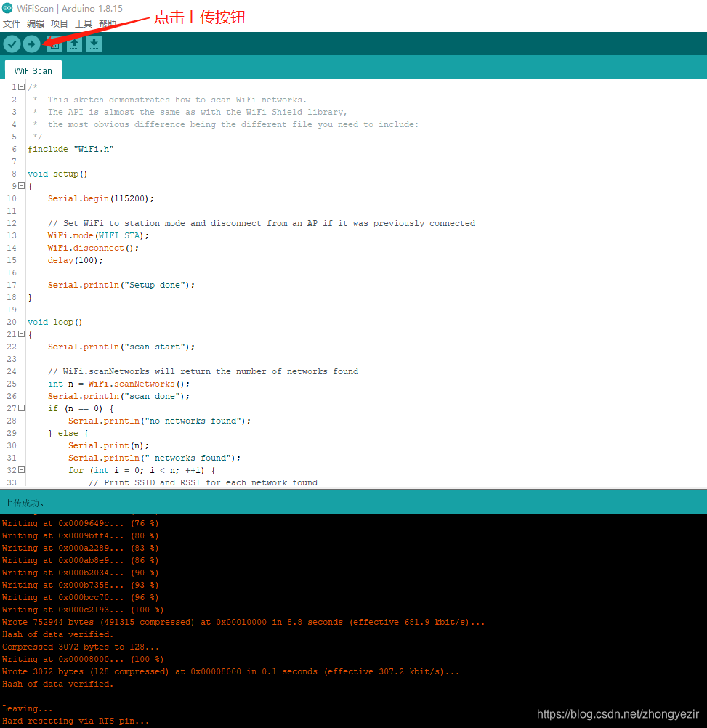Click the #include "WiFi.h" line

pos(70,149)
